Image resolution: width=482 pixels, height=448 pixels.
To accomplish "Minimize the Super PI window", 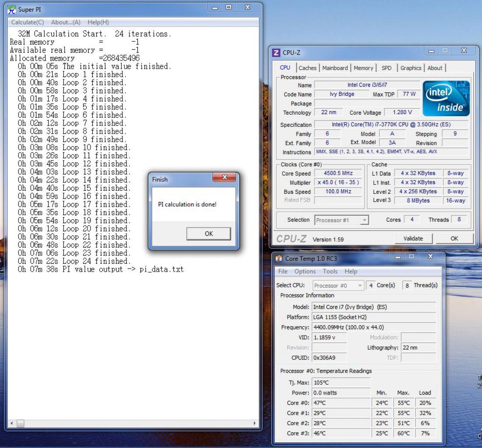I will point(215,7).
